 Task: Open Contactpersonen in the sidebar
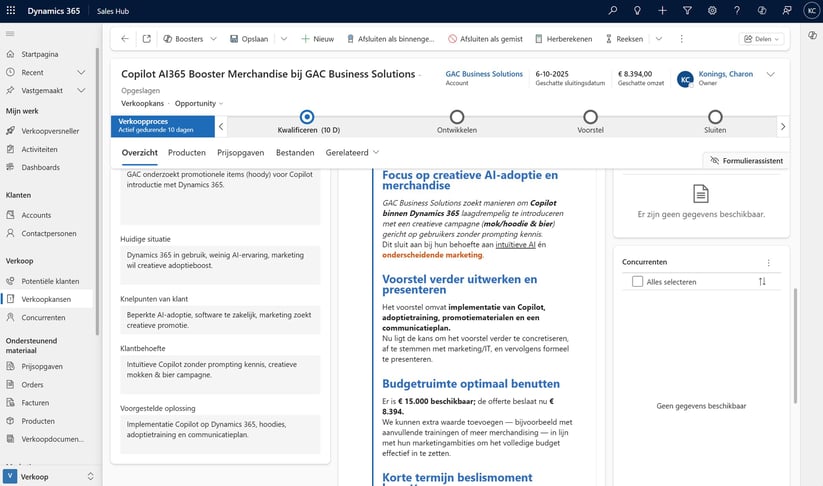(x=47, y=234)
